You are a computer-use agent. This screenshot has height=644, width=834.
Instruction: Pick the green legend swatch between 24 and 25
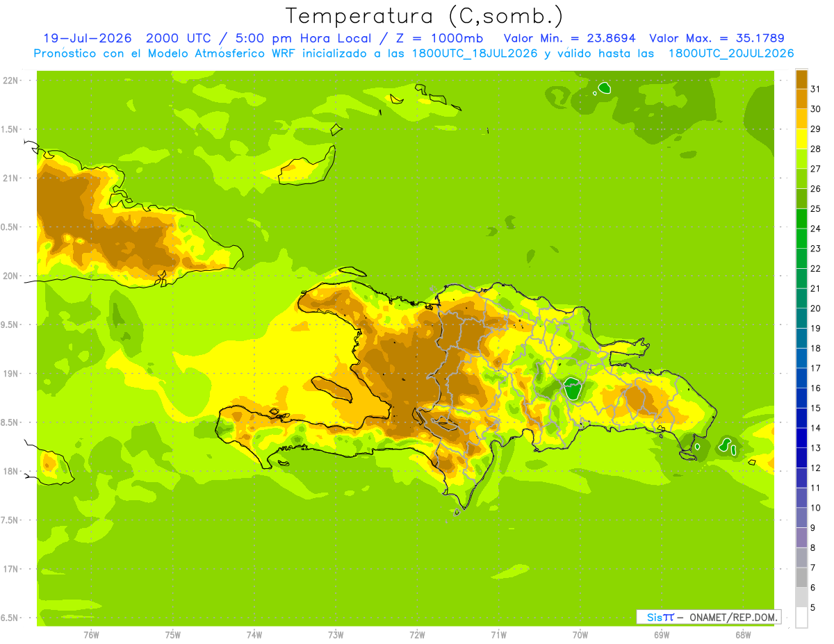pyautogui.click(x=801, y=219)
